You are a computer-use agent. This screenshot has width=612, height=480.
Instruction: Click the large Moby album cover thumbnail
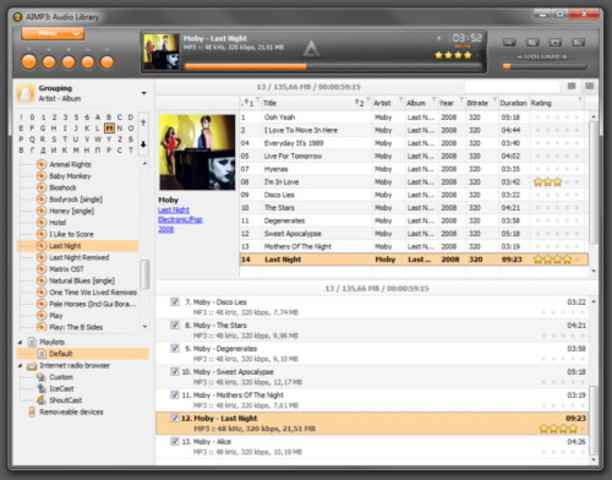click(197, 152)
